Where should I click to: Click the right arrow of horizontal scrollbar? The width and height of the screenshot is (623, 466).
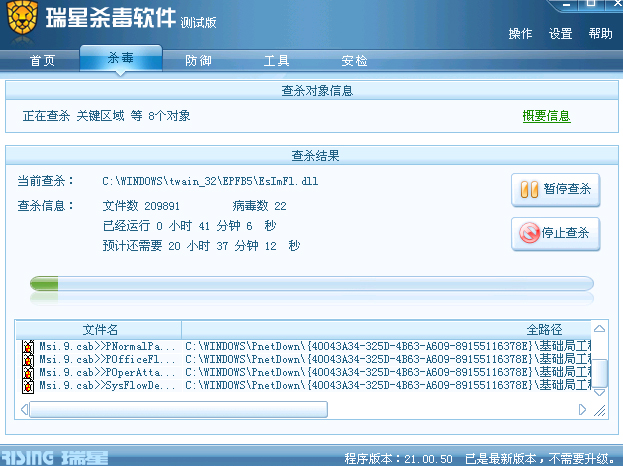pyautogui.click(x=582, y=410)
